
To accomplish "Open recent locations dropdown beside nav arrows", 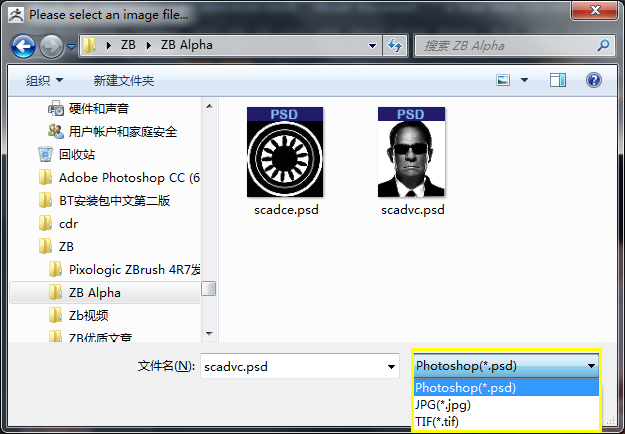I will 71,47.
